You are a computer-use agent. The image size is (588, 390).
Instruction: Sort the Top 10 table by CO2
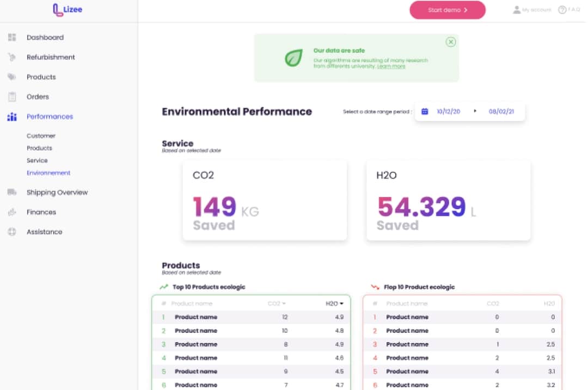tap(277, 304)
